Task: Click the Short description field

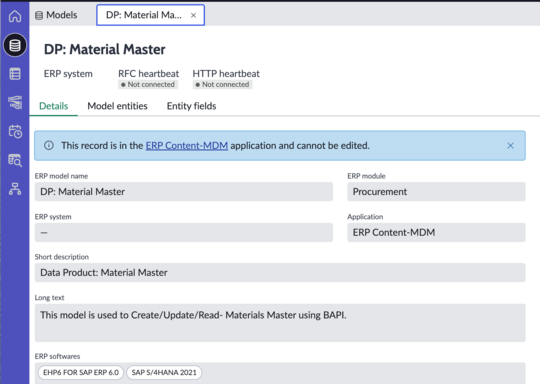Action: pos(280,273)
